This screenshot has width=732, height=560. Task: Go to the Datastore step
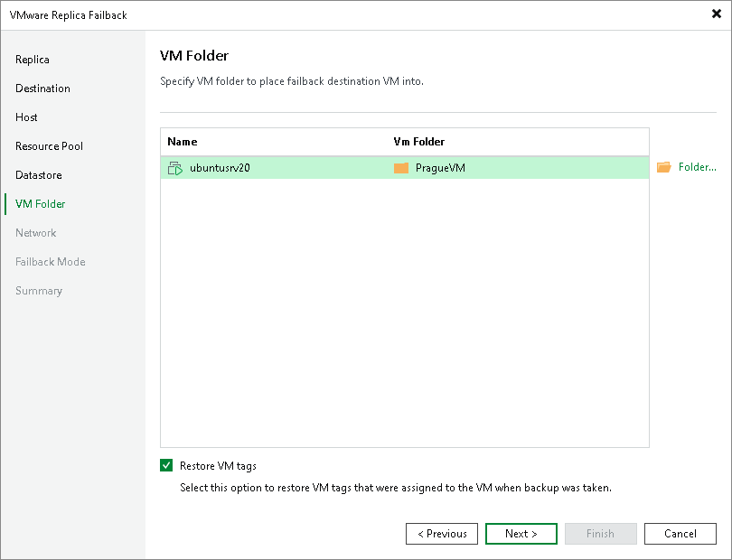point(39,175)
